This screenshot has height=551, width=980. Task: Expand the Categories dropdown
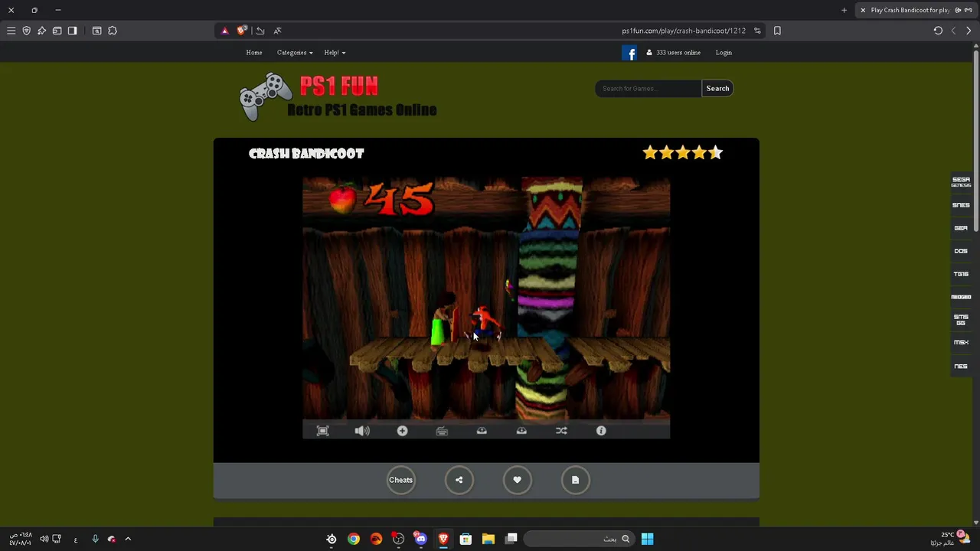click(295, 53)
